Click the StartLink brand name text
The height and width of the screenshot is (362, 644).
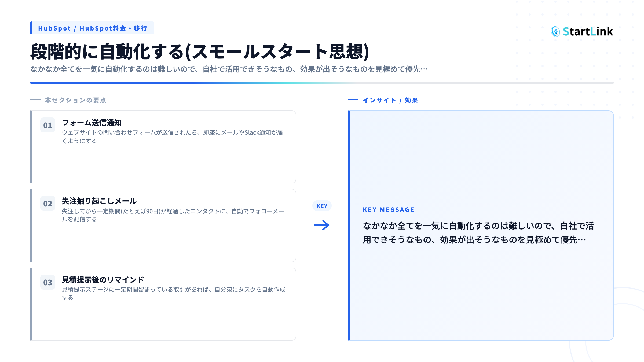588,32
